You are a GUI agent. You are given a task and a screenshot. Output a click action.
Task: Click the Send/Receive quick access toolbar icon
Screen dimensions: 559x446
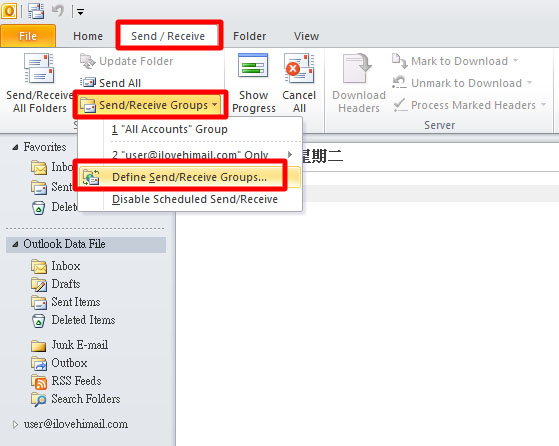(x=36, y=11)
